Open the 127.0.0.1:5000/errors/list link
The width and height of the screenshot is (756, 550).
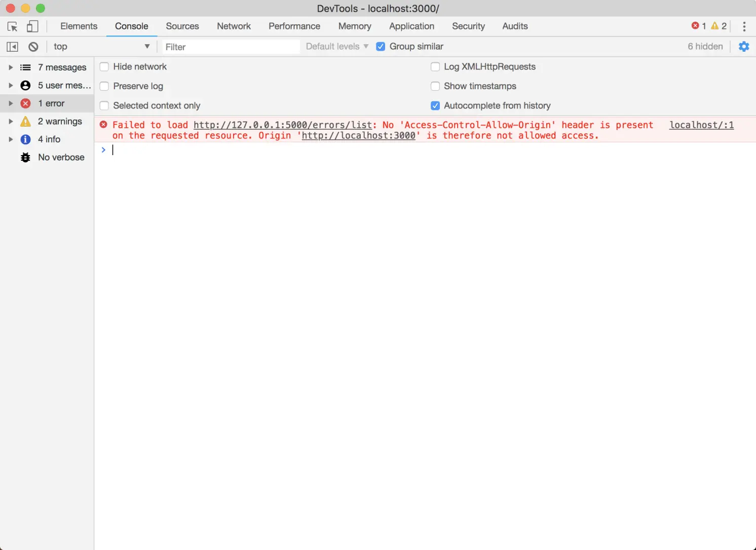coord(283,125)
